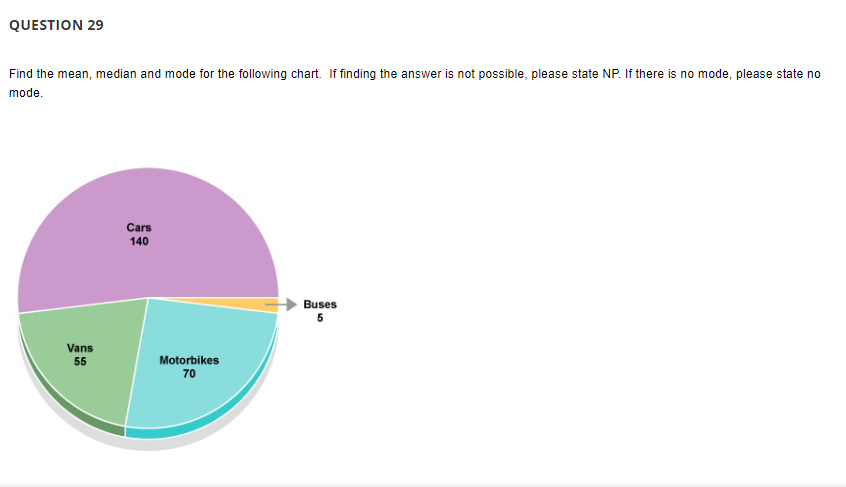Click the value 140 under Cars
The height and width of the screenshot is (487, 846).
(x=139, y=240)
